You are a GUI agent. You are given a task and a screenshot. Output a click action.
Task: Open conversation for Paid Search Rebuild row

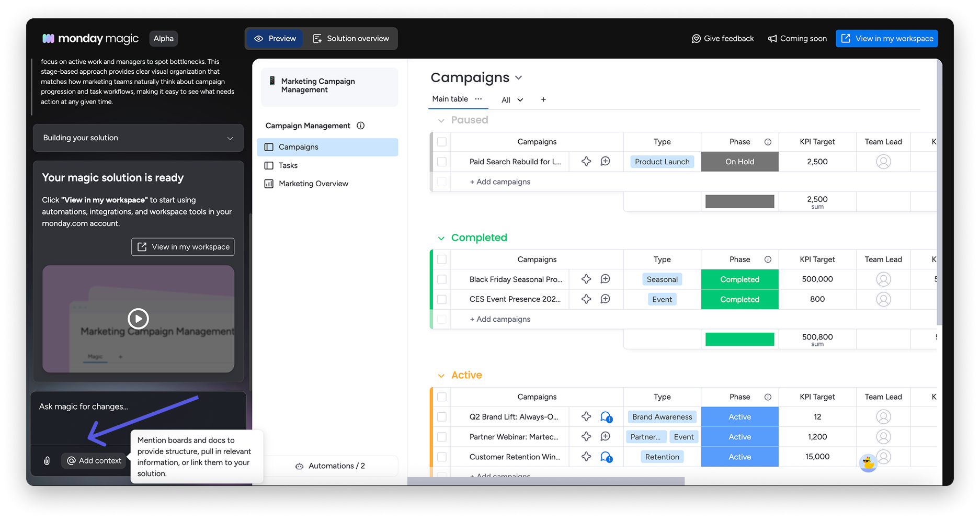[605, 162]
